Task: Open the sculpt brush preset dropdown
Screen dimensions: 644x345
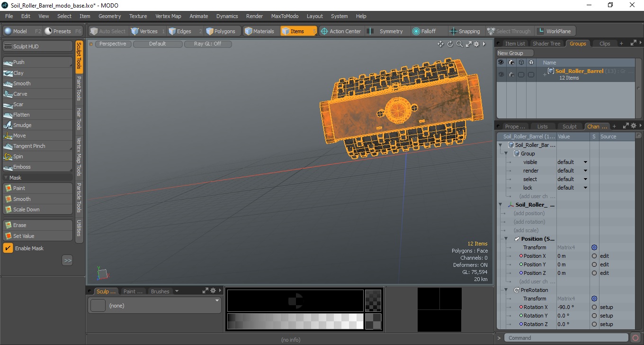Action: pos(217,300)
